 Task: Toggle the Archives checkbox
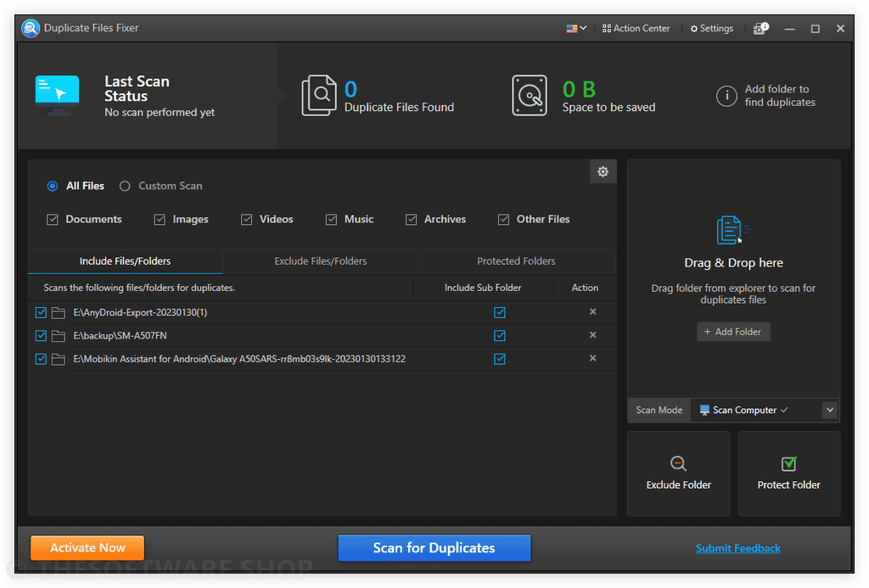412,220
